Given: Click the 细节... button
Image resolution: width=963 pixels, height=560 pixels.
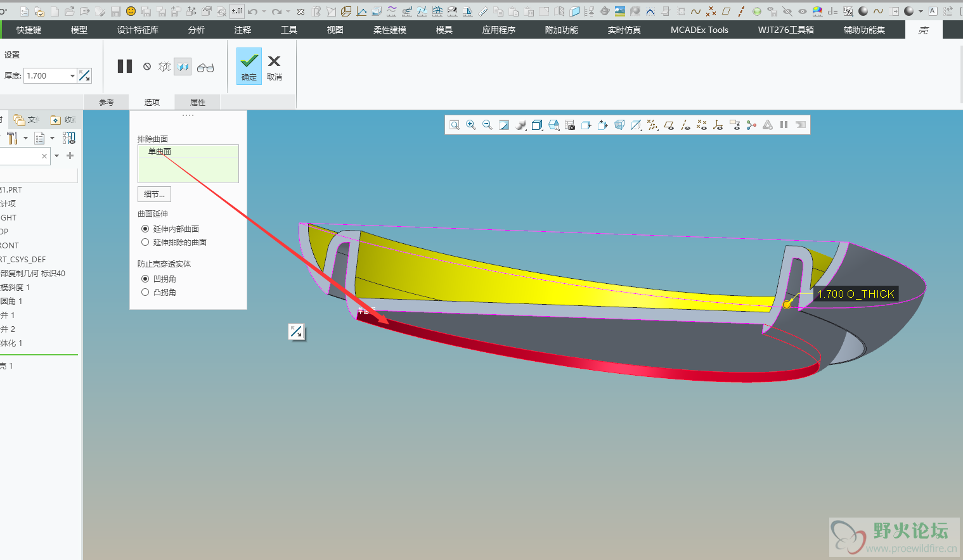Looking at the screenshot, I should [x=154, y=194].
